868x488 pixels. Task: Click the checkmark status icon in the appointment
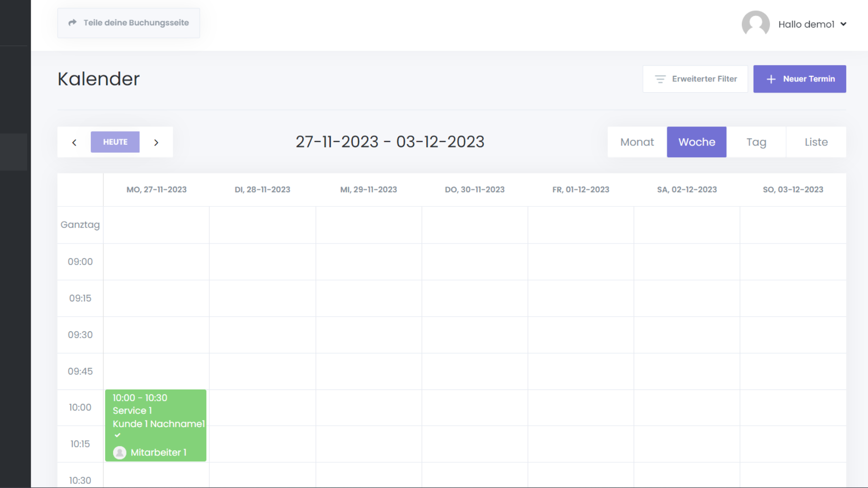point(118,435)
